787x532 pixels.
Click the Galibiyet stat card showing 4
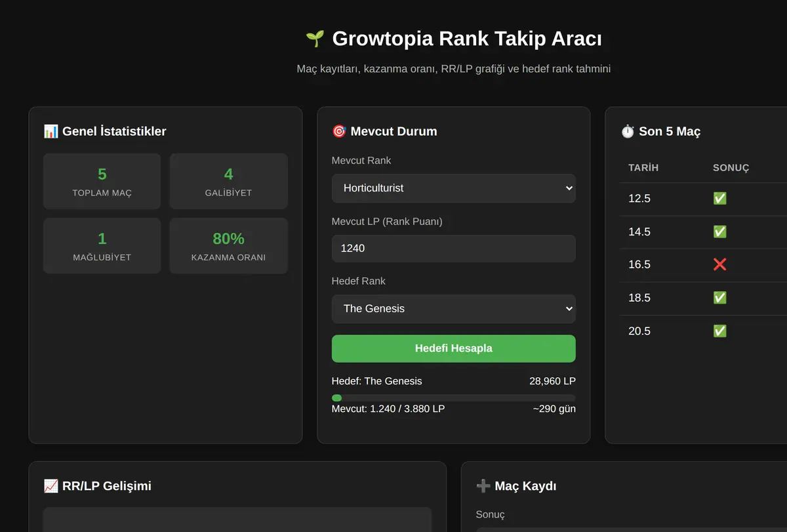[x=228, y=181]
